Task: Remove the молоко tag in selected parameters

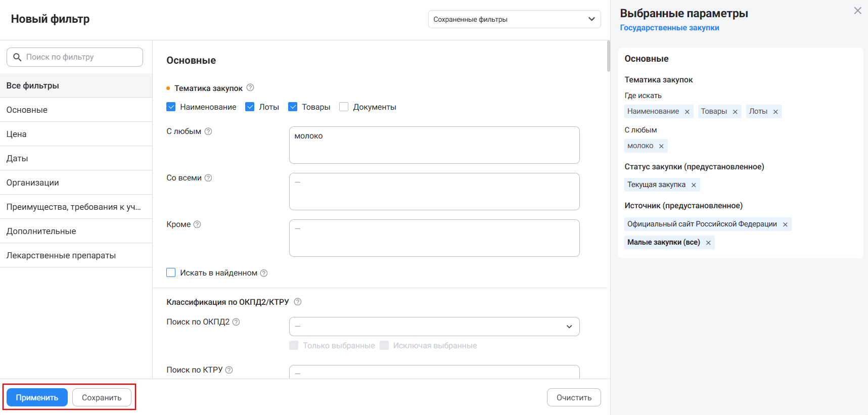Action: (661, 146)
